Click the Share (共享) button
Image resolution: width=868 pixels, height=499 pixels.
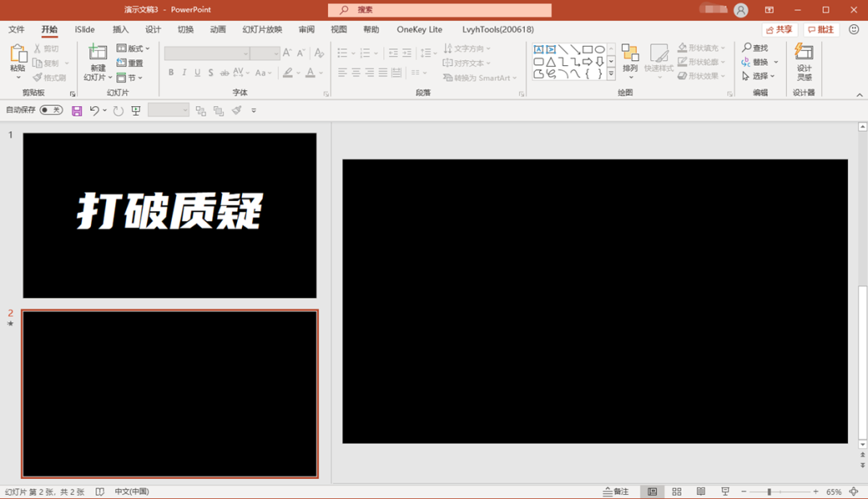[x=779, y=30]
